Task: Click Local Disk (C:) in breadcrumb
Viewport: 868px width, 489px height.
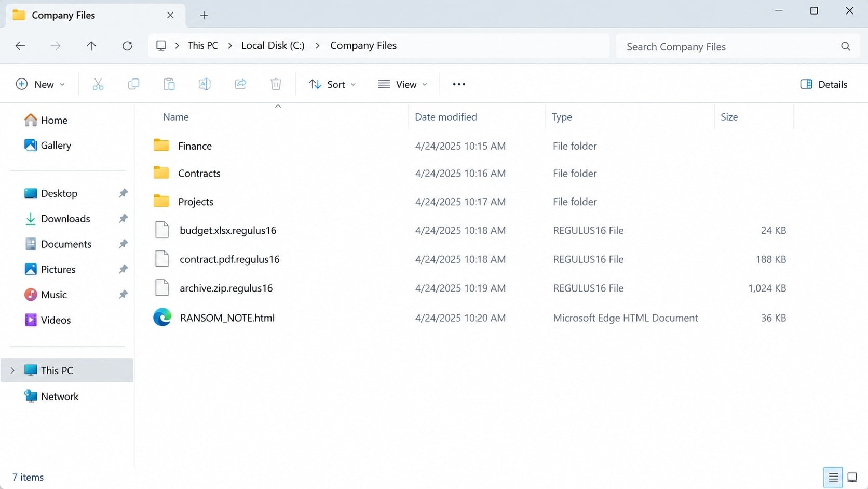Action: point(273,46)
